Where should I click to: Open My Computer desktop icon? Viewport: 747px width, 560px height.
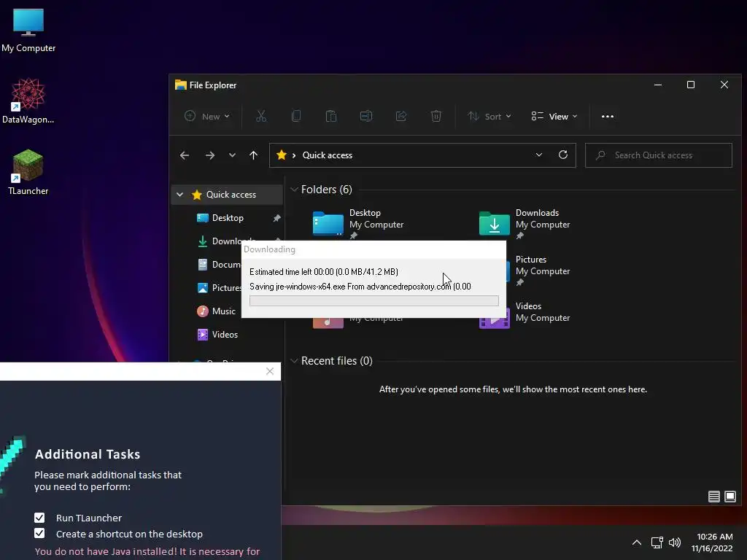click(x=28, y=30)
